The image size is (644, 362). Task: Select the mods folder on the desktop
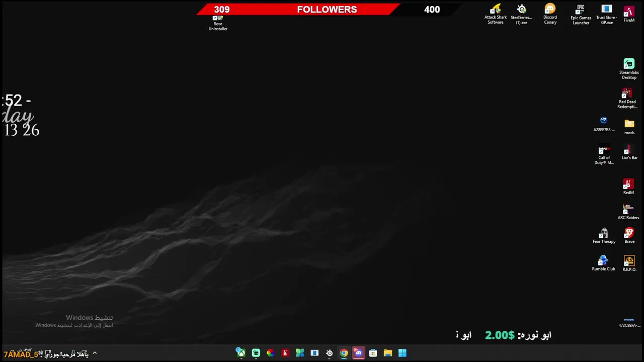point(629,127)
